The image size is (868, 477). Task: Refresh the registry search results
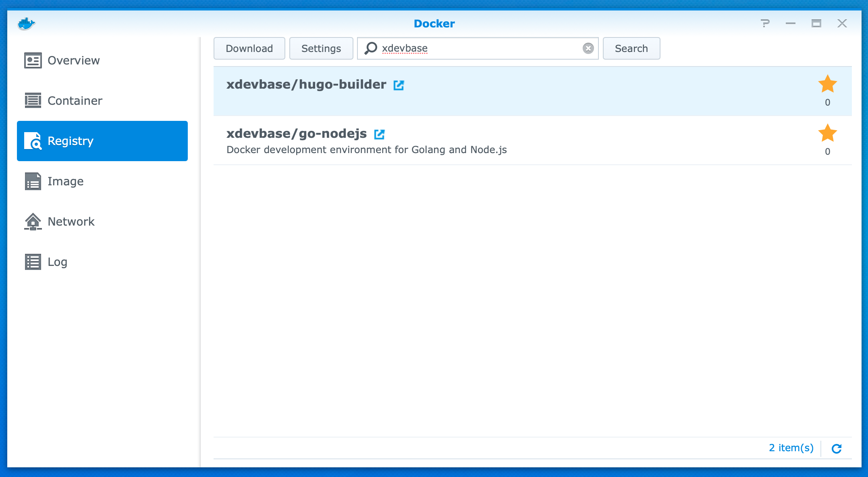point(837,448)
